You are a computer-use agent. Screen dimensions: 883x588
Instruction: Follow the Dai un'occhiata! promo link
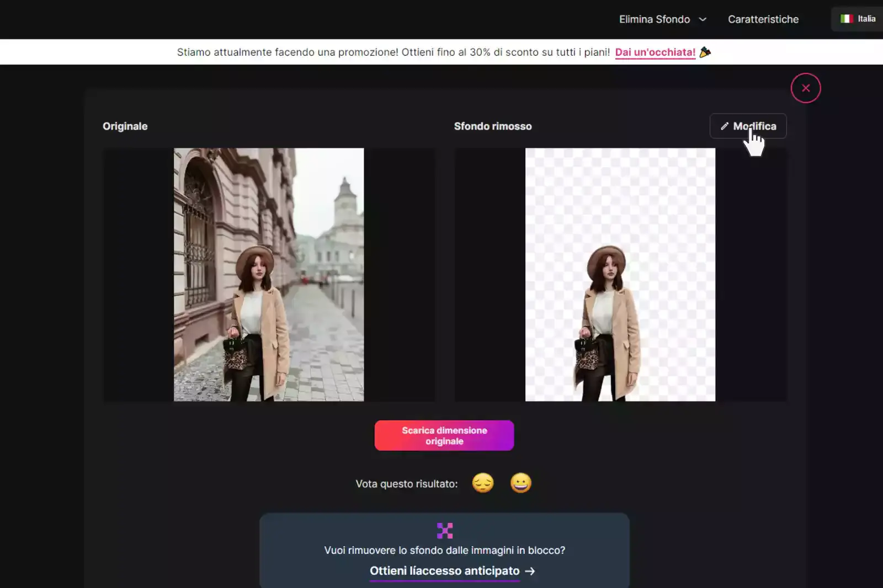click(655, 52)
